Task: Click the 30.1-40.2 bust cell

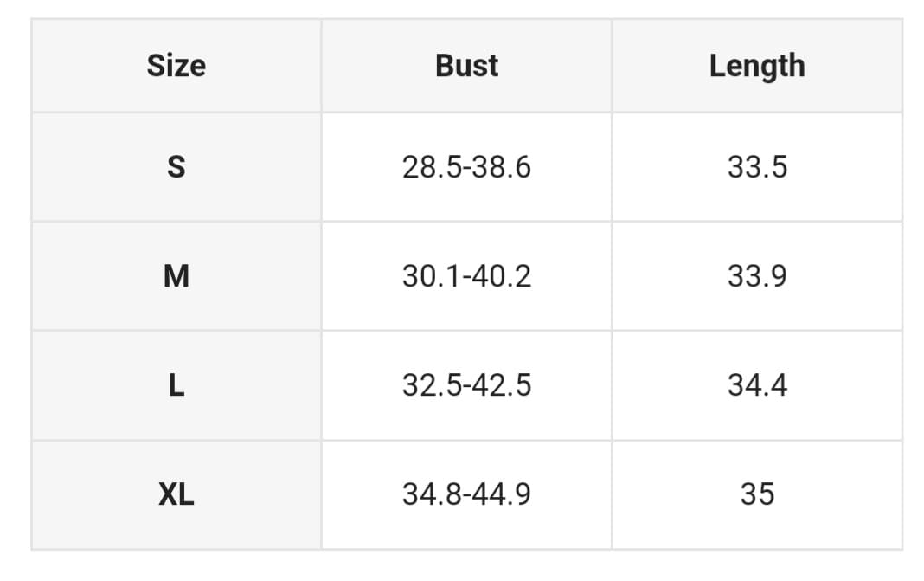Action: click(x=466, y=276)
